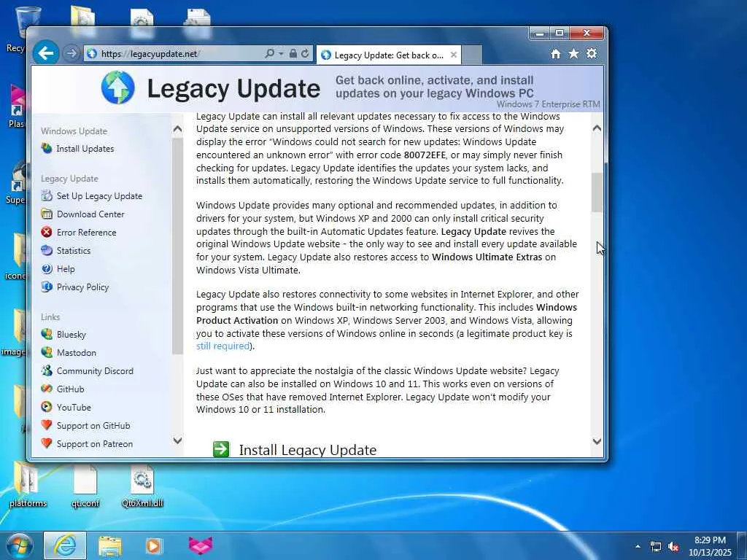Click the Legacy Update globe logo

(117, 87)
